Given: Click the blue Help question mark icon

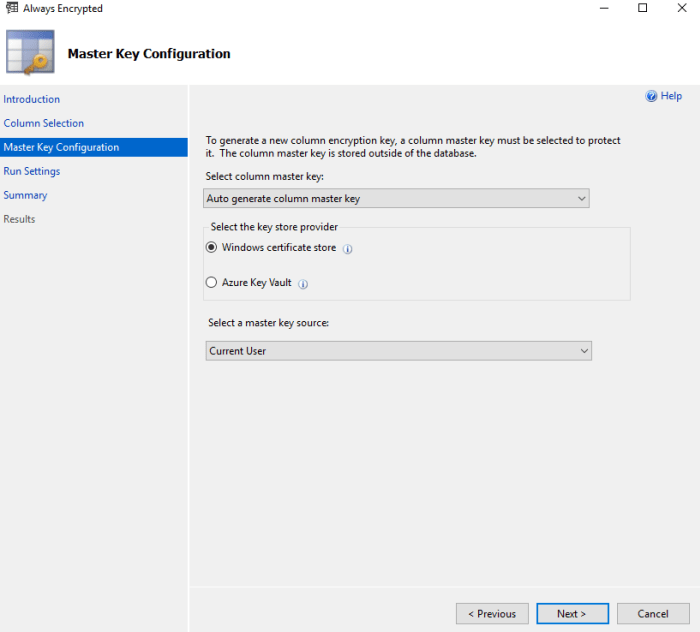Looking at the screenshot, I should click(652, 96).
